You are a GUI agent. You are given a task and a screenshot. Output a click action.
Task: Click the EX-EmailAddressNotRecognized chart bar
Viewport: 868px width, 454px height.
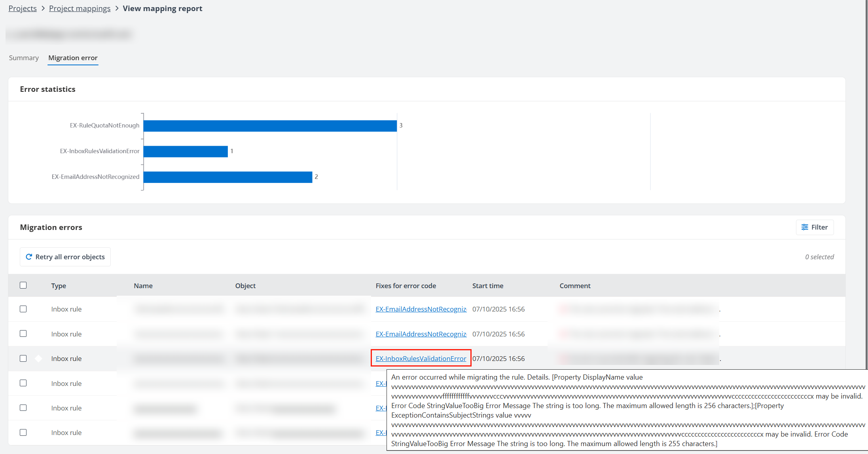[227, 177]
